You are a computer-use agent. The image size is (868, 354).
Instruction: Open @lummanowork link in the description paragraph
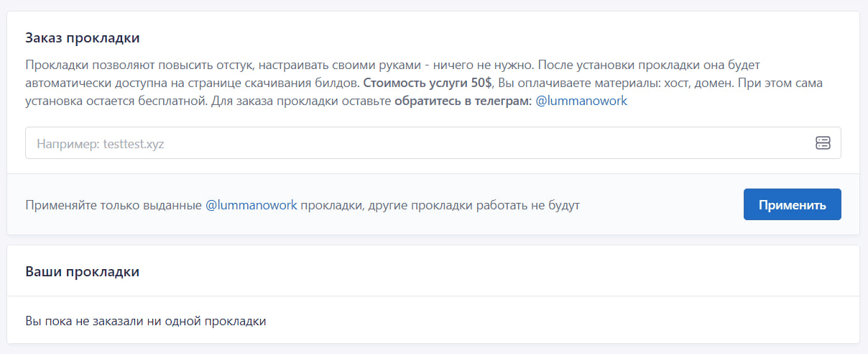tap(581, 101)
